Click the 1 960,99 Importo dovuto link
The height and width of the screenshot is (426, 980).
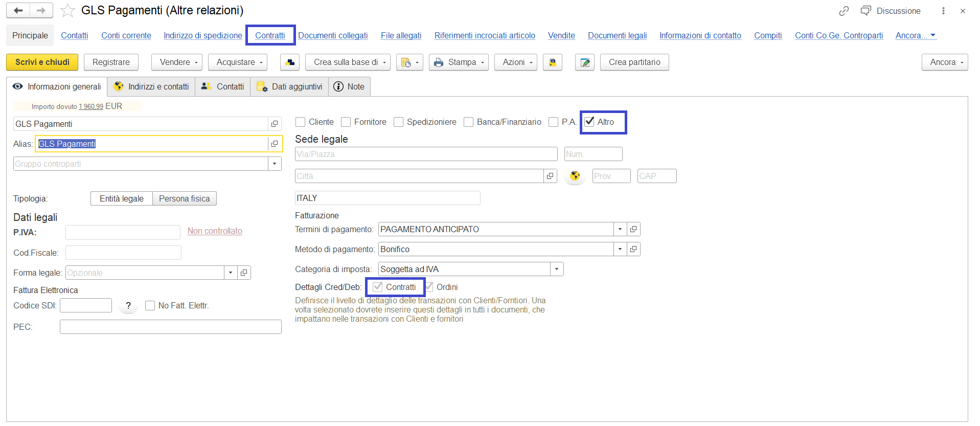pyautogui.click(x=91, y=106)
